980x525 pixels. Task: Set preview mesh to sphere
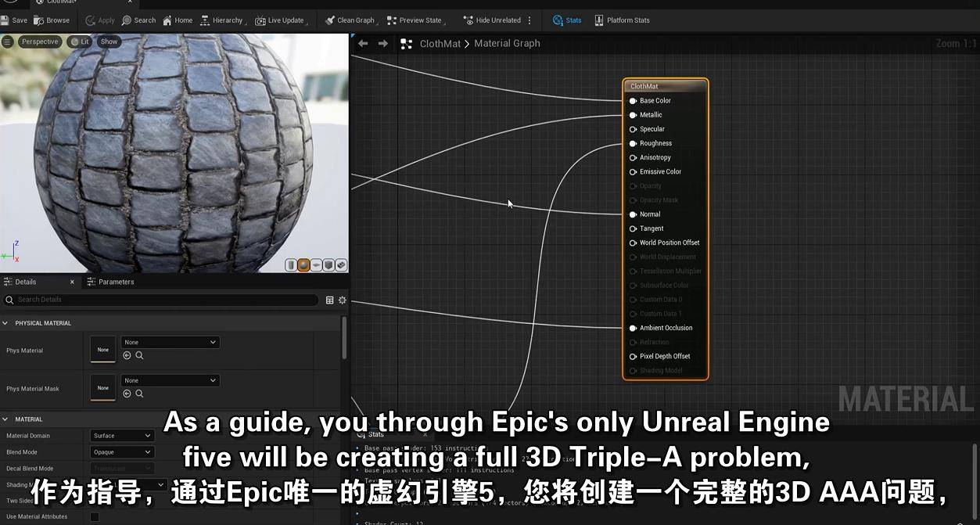click(x=303, y=265)
